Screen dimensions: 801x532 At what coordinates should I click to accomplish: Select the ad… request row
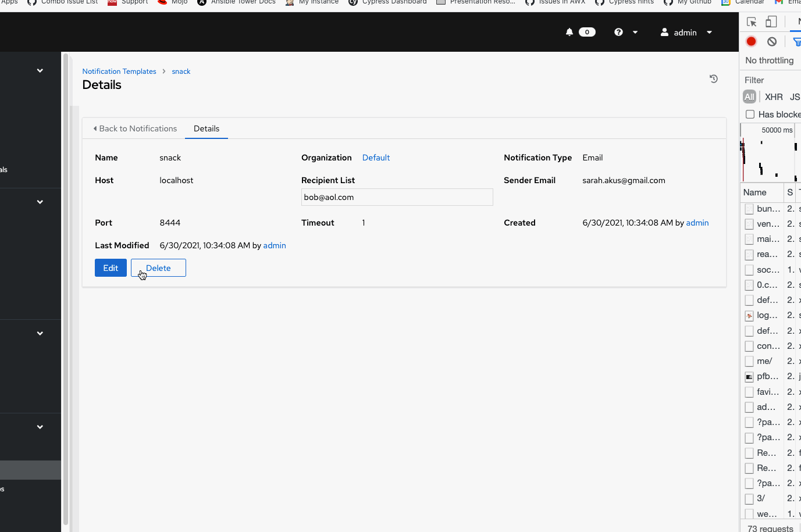point(770,407)
